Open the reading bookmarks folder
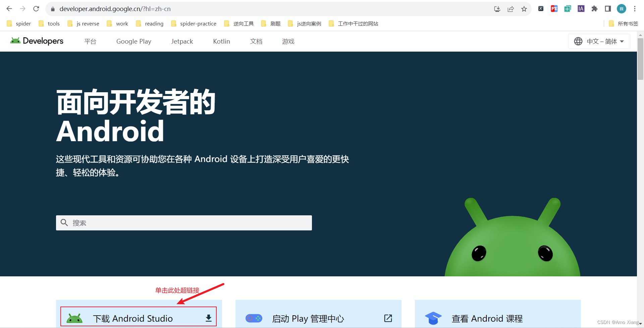The height and width of the screenshot is (328, 644). tap(150, 23)
